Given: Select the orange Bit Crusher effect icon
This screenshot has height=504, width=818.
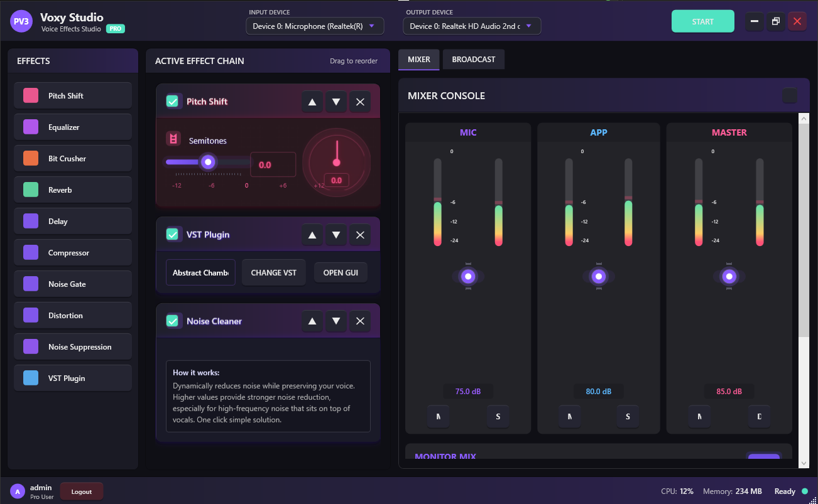Looking at the screenshot, I should [x=31, y=158].
